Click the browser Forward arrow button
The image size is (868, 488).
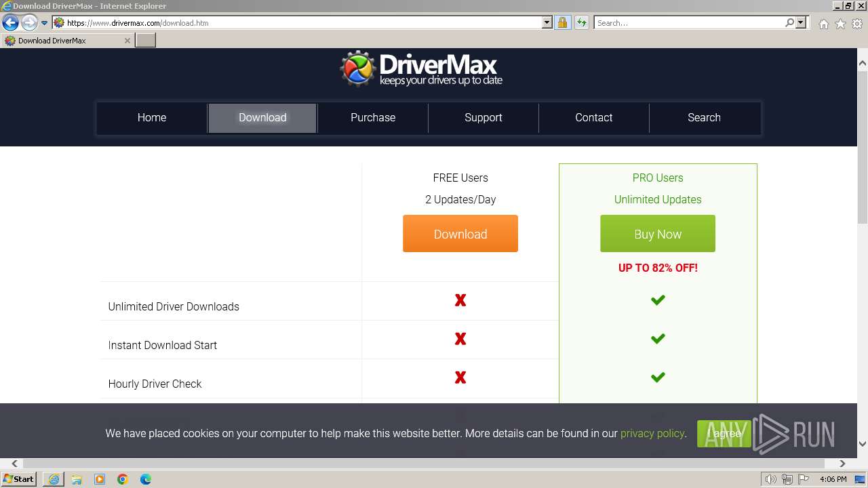tap(28, 23)
